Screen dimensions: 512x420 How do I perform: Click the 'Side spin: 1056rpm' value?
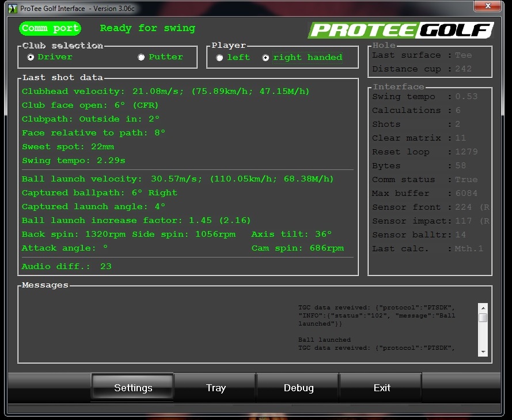[x=184, y=234]
